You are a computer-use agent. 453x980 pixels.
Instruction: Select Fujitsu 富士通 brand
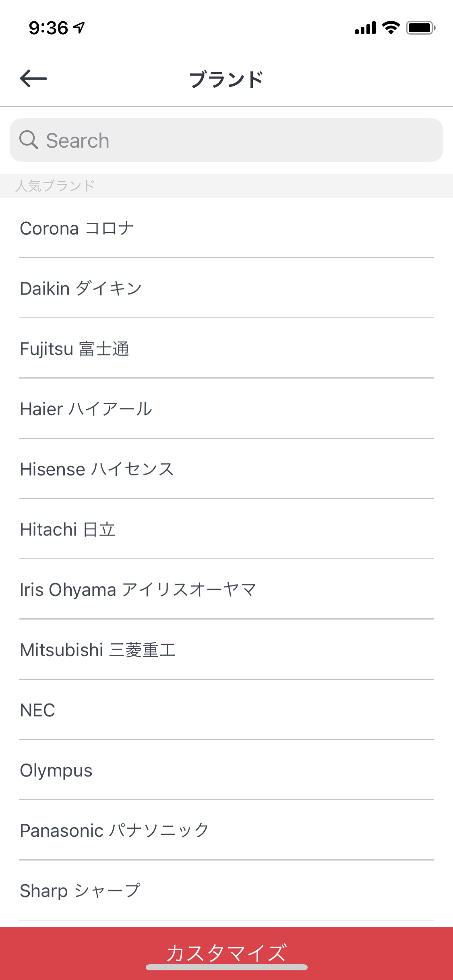[74, 349]
